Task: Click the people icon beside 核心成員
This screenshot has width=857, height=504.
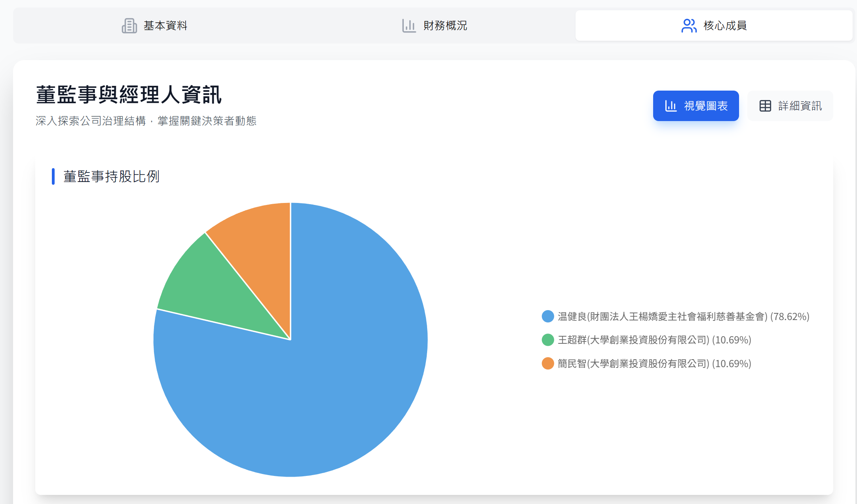Action: 689,25
